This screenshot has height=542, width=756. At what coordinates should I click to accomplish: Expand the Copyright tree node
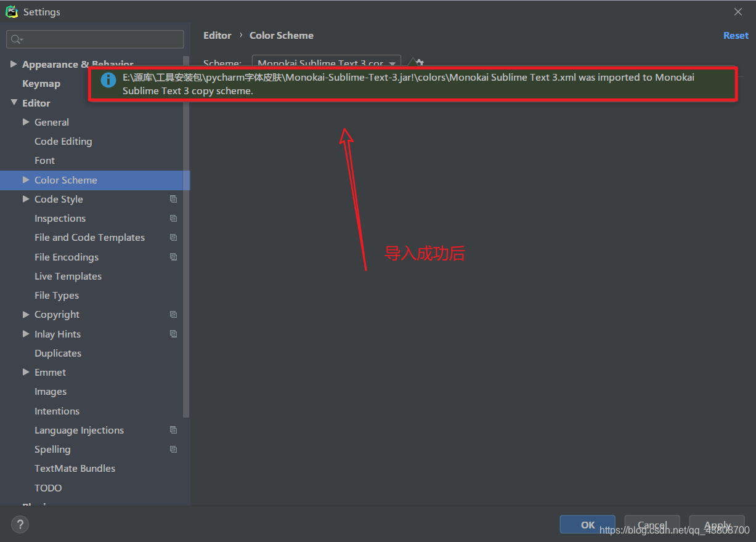(26, 314)
